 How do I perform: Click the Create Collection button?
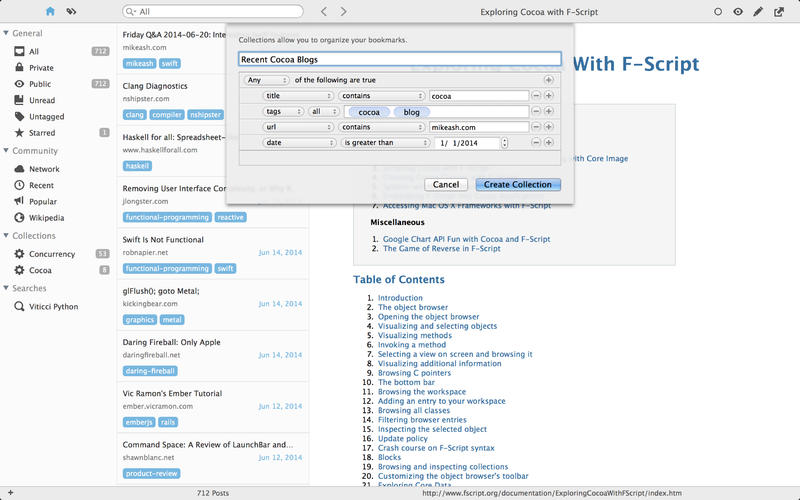coord(518,185)
